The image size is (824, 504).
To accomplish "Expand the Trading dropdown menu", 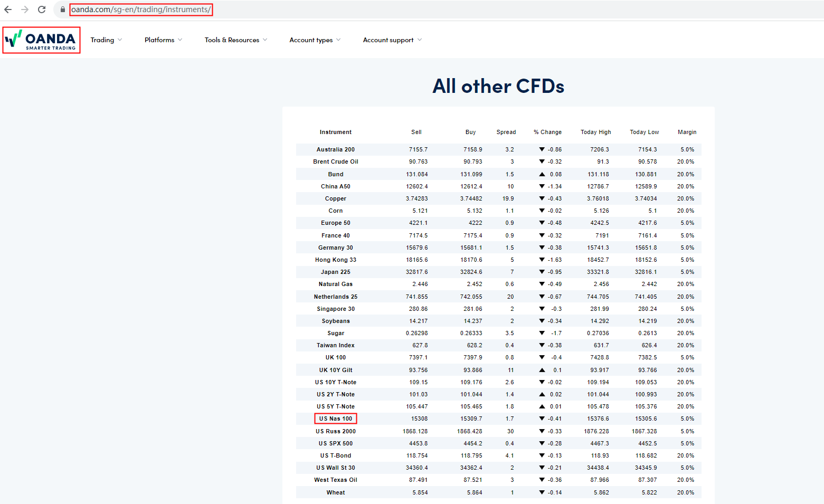I will (x=106, y=40).
